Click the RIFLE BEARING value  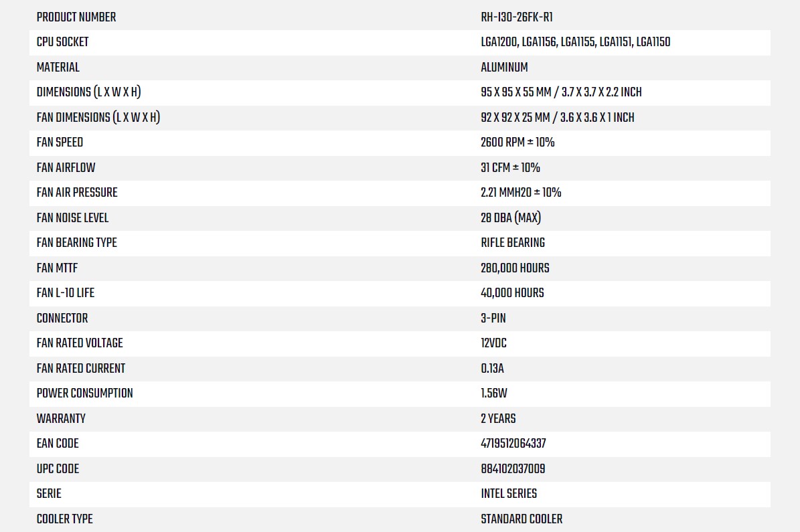[x=513, y=243]
